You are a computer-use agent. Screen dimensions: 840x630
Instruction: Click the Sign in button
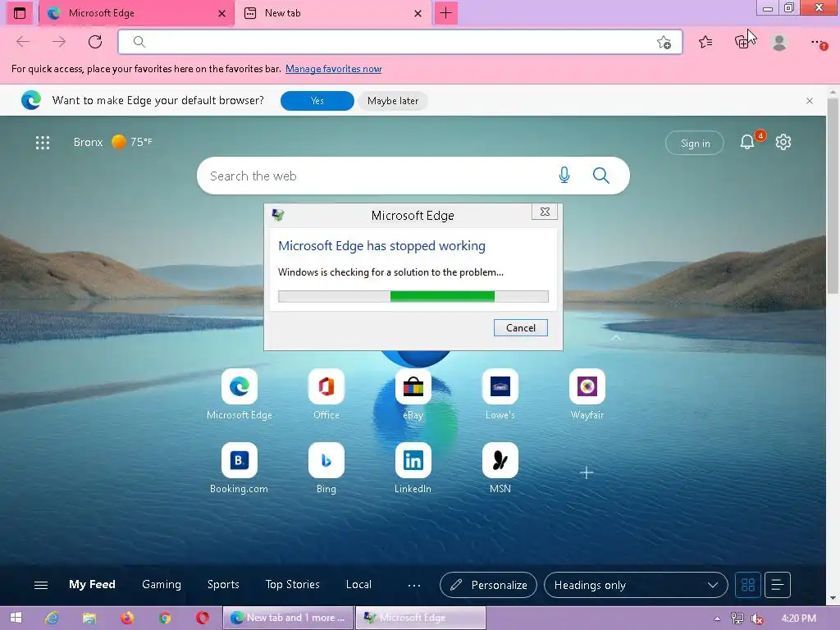pyautogui.click(x=695, y=143)
